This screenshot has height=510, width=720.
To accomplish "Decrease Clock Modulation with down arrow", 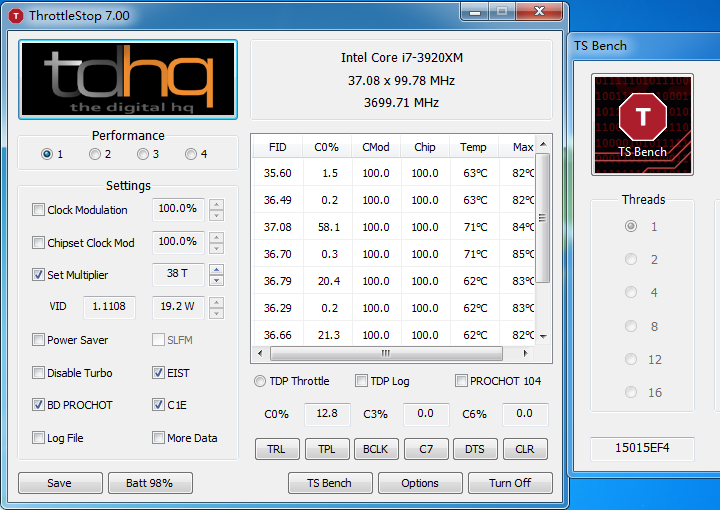I will pyautogui.click(x=216, y=215).
